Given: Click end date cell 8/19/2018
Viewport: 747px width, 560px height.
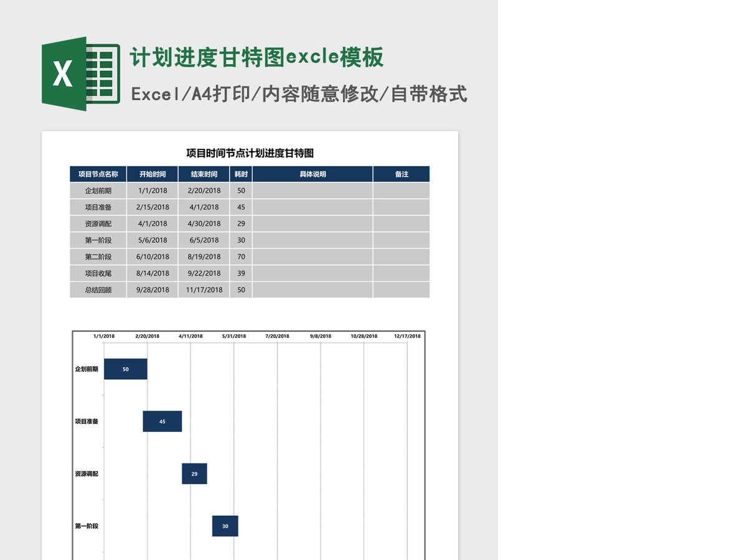Looking at the screenshot, I should 204,257.
